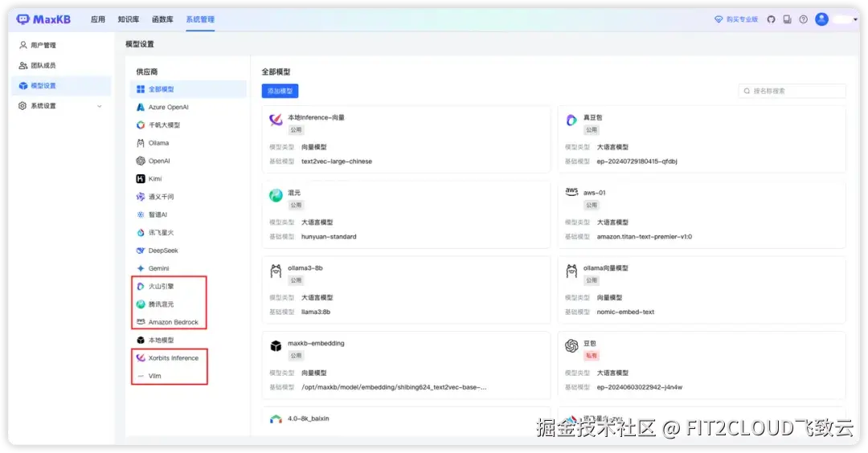Click ep-20240729180415-qfdbj model text

[637, 161]
